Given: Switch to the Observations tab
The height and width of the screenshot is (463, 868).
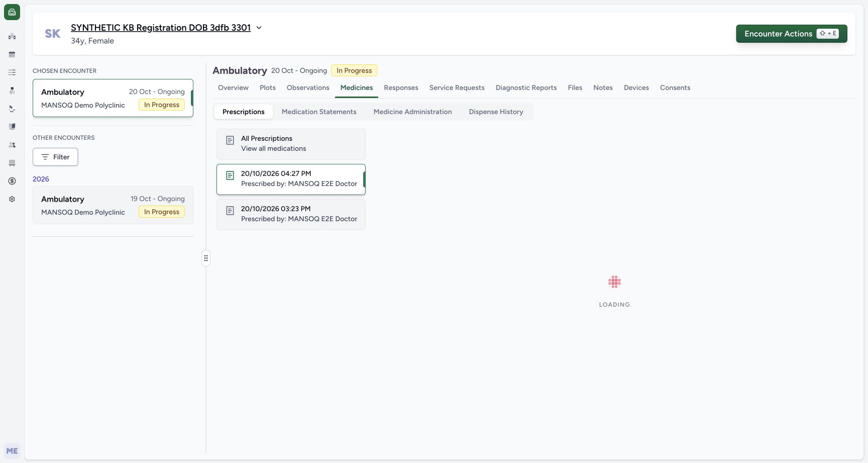Looking at the screenshot, I should point(308,87).
